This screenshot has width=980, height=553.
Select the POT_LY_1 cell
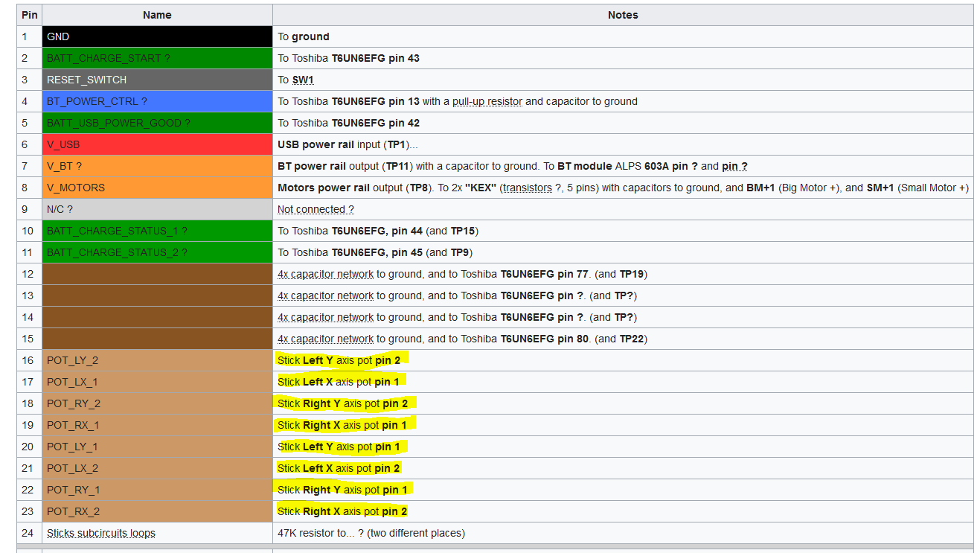tap(157, 447)
